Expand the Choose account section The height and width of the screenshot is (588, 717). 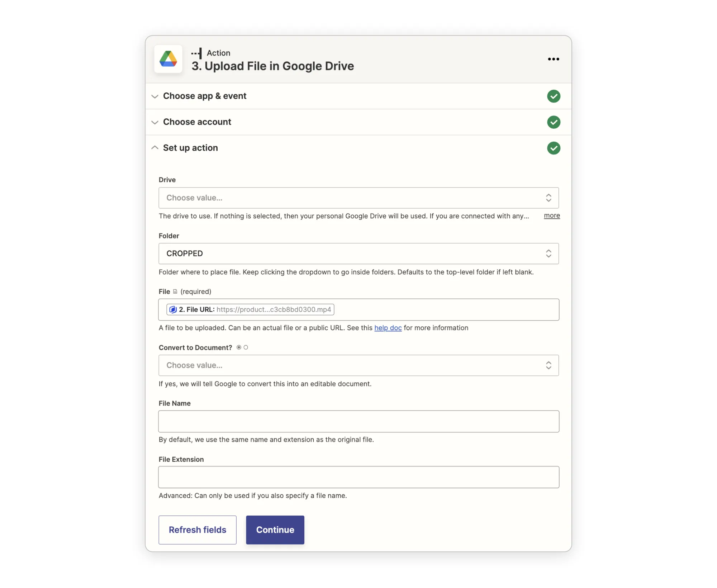pos(358,122)
